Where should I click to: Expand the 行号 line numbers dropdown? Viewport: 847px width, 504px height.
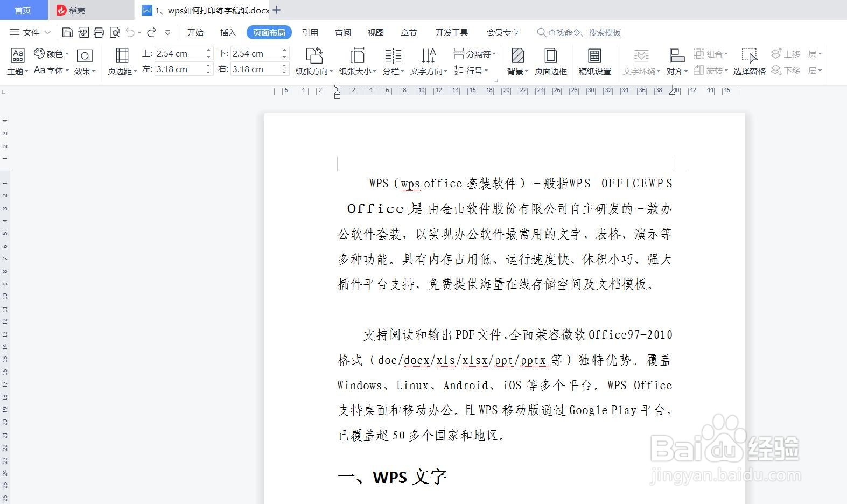point(486,71)
